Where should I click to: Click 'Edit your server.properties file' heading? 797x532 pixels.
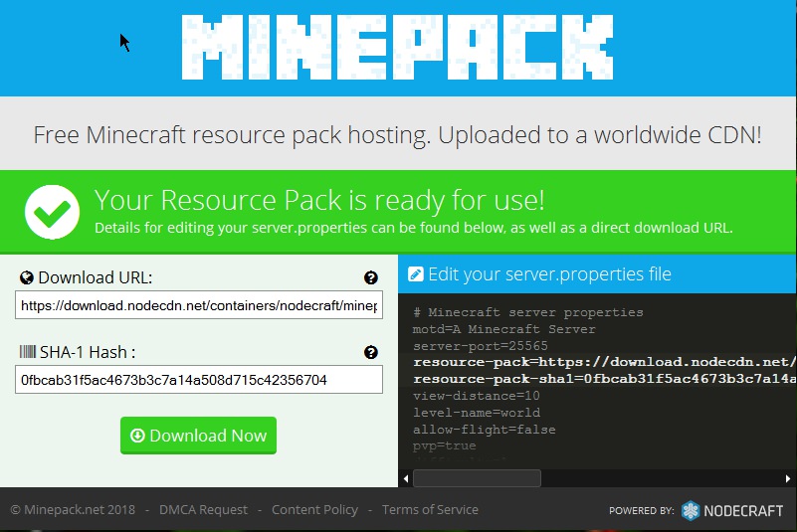[549, 274]
